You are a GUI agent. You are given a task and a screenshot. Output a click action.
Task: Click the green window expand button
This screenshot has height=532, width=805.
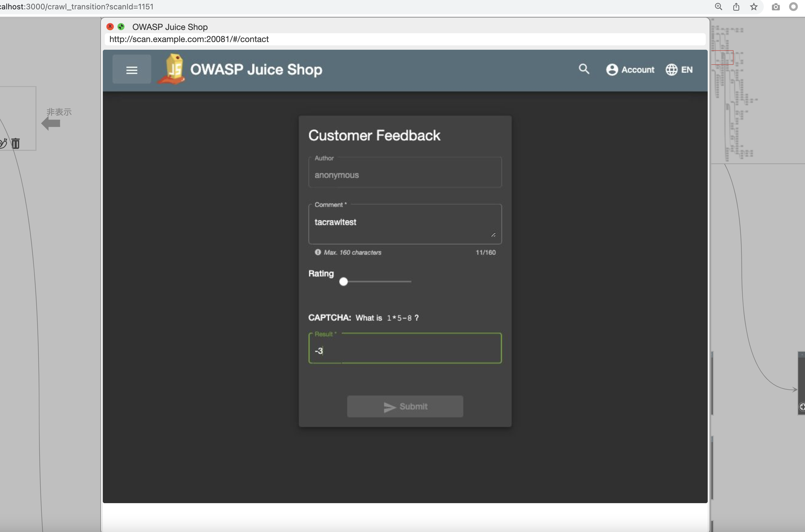click(x=121, y=26)
